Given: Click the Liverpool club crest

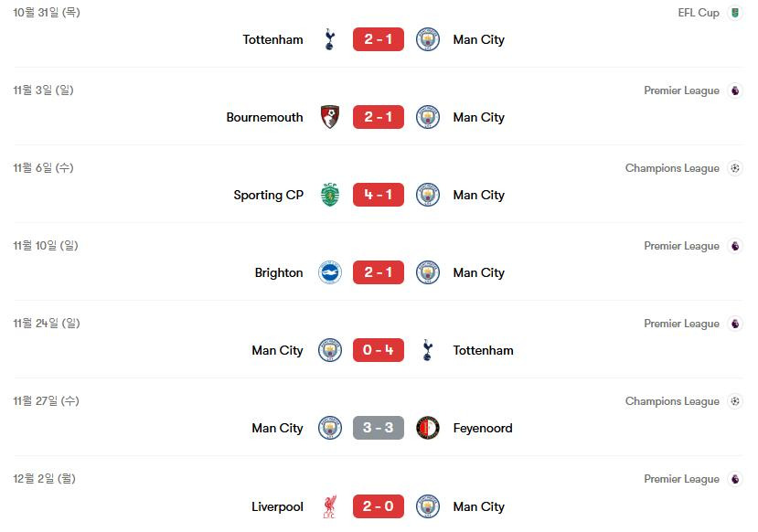Looking at the screenshot, I should pyautogui.click(x=330, y=506).
